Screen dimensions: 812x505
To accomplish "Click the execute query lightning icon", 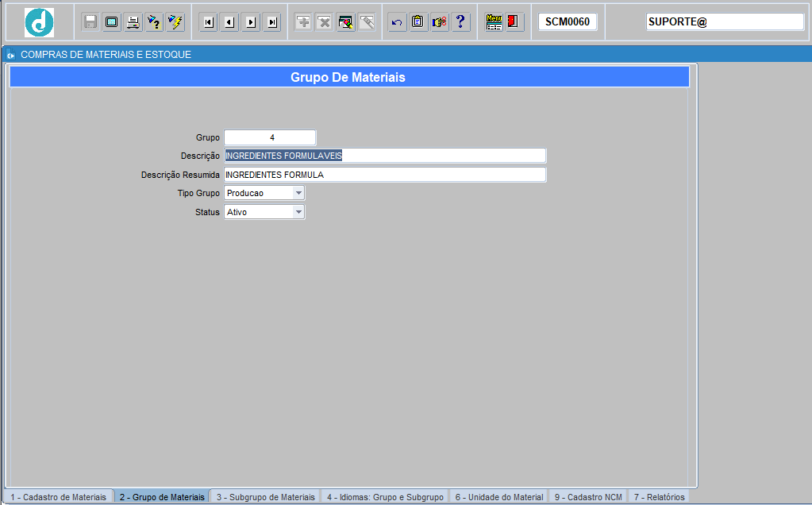I will tap(175, 22).
